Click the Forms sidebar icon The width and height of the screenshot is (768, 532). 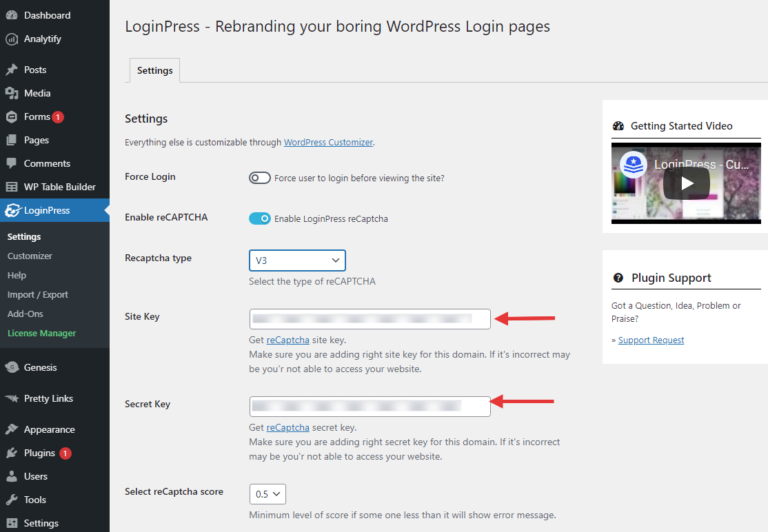(x=12, y=116)
